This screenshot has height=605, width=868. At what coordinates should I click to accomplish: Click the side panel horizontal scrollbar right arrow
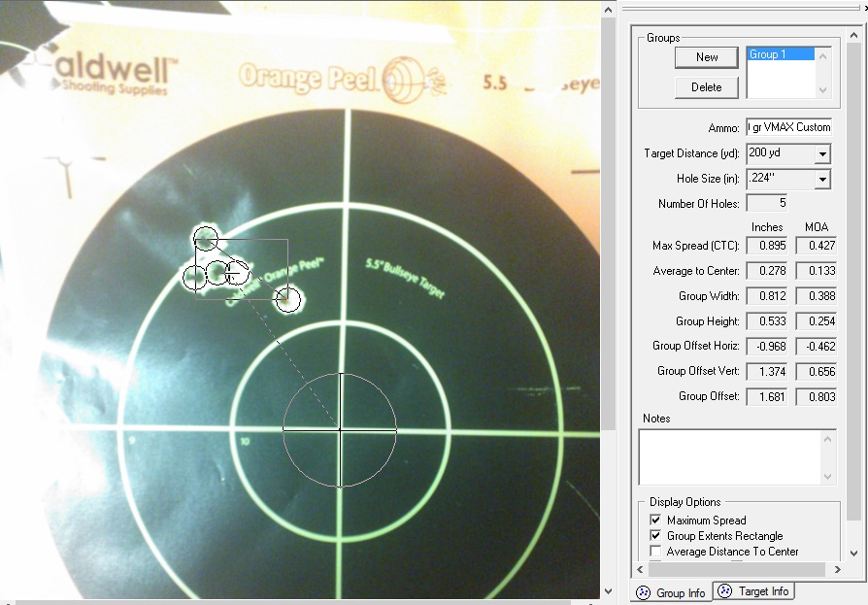(838, 569)
